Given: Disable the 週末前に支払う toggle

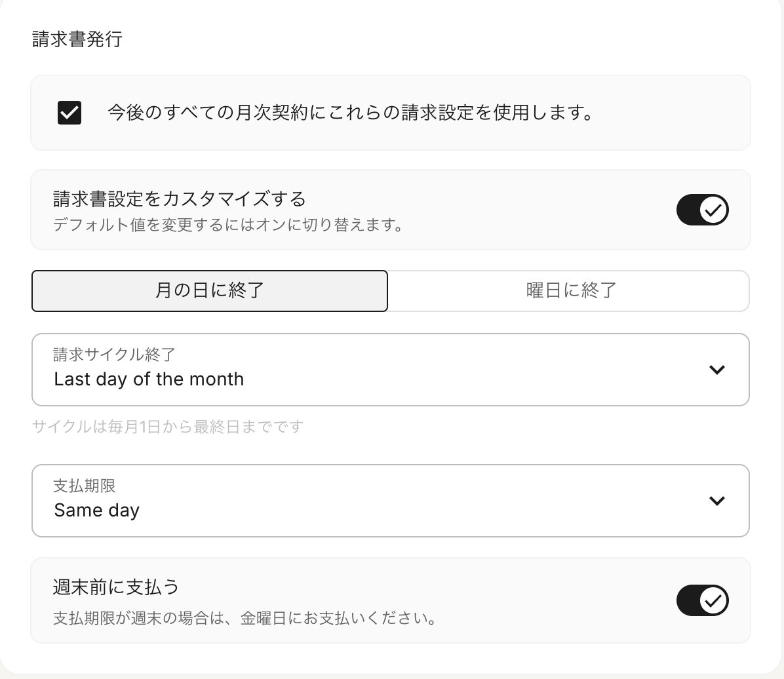Looking at the screenshot, I should coord(702,600).
